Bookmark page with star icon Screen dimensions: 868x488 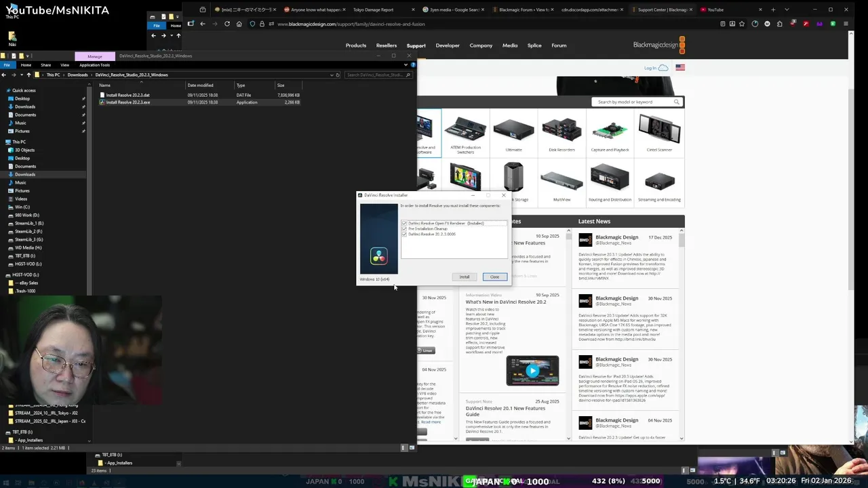pos(743,24)
